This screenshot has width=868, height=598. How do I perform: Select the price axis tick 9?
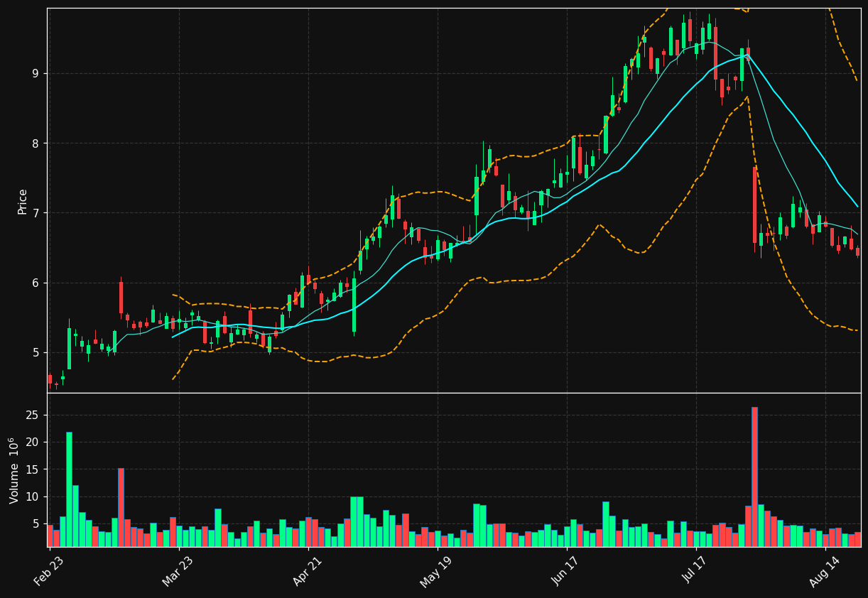[36, 73]
